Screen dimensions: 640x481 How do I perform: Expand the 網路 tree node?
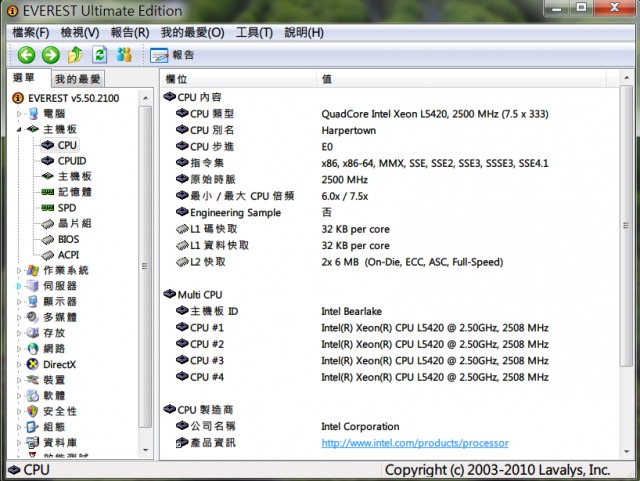pos(19,349)
